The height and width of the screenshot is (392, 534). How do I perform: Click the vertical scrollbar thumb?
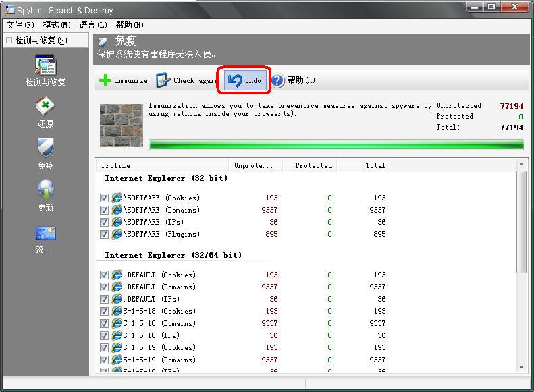[x=521, y=222]
